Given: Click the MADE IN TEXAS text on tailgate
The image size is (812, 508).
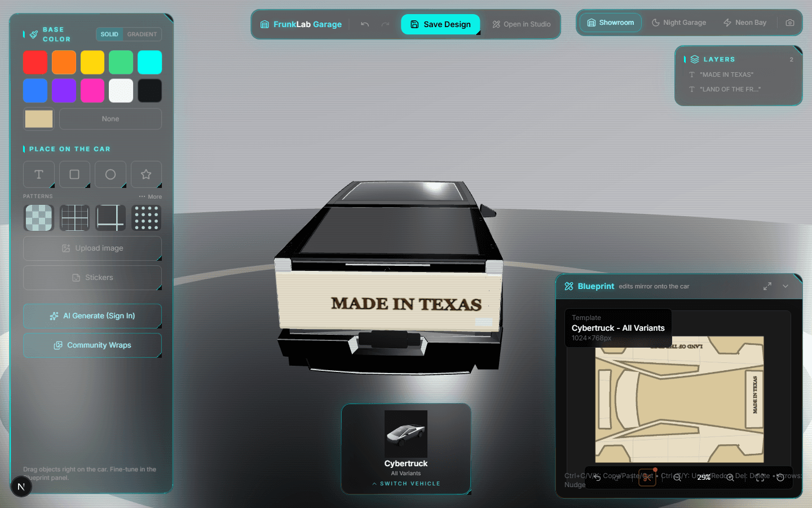Looking at the screenshot, I should coord(406,304).
